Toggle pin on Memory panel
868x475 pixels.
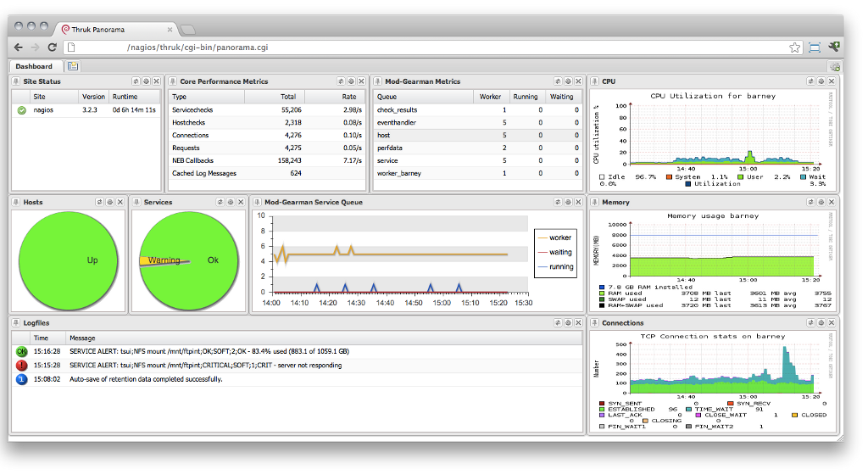[594, 202]
